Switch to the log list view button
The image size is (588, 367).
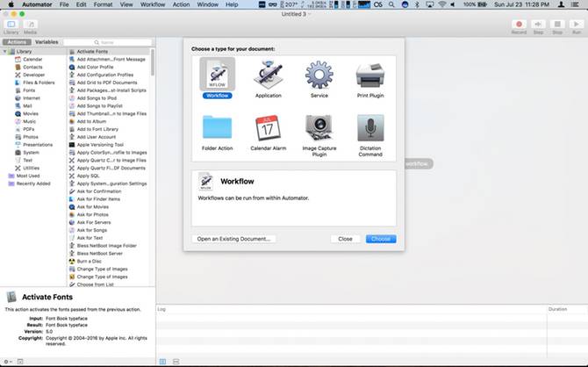[x=162, y=362]
